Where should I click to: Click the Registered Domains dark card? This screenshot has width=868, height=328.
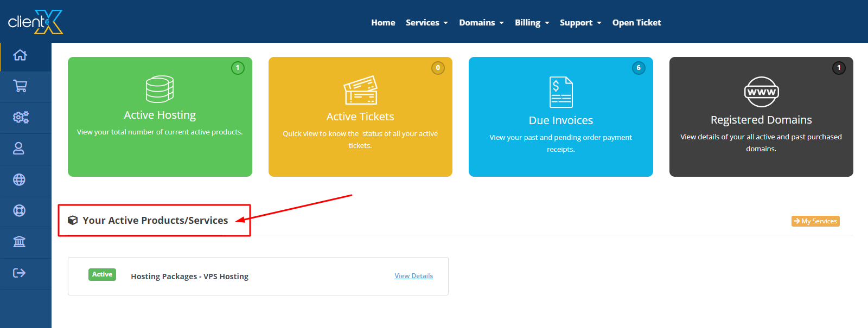click(x=761, y=117)
